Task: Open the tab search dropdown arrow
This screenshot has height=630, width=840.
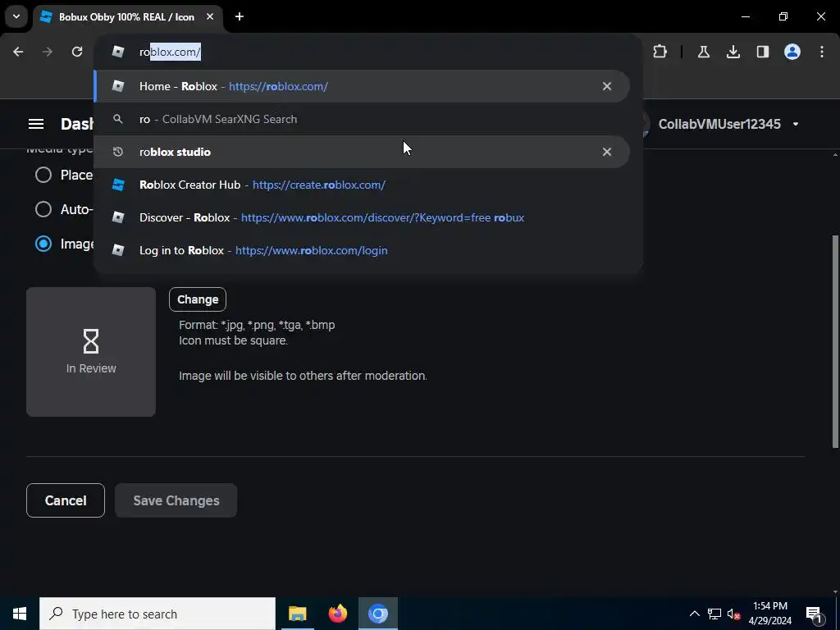Action: pyautogui.click(x=16, y=16)
